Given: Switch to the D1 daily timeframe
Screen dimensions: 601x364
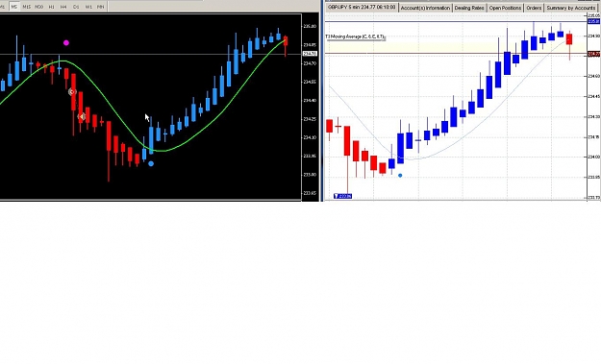Looking at the screenshot, I should pos(76,7).
